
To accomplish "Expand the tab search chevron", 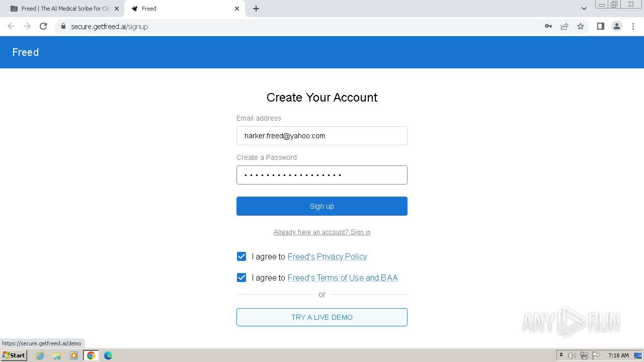I will coord(584,9).
